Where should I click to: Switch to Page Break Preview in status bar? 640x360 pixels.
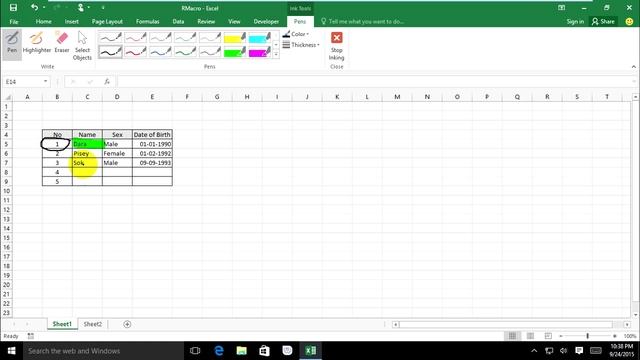point(548,336)
